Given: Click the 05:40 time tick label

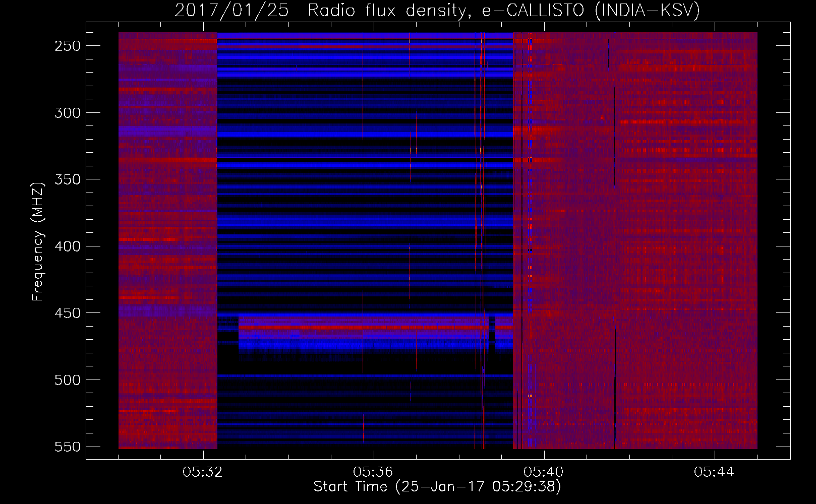Looking at the screenshot, I should pyautogui.click(x=544, y=472).
